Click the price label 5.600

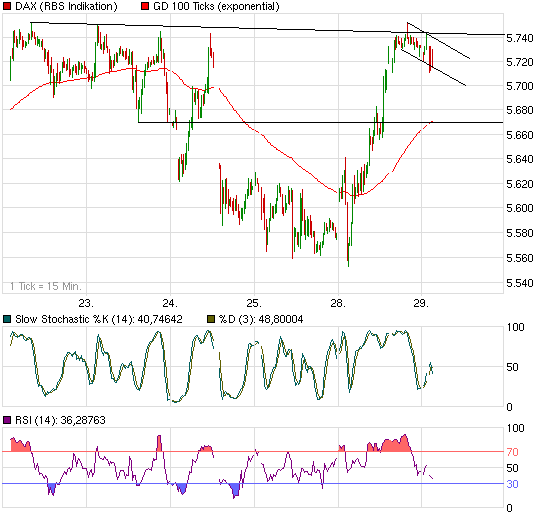[x=520, y=208]
